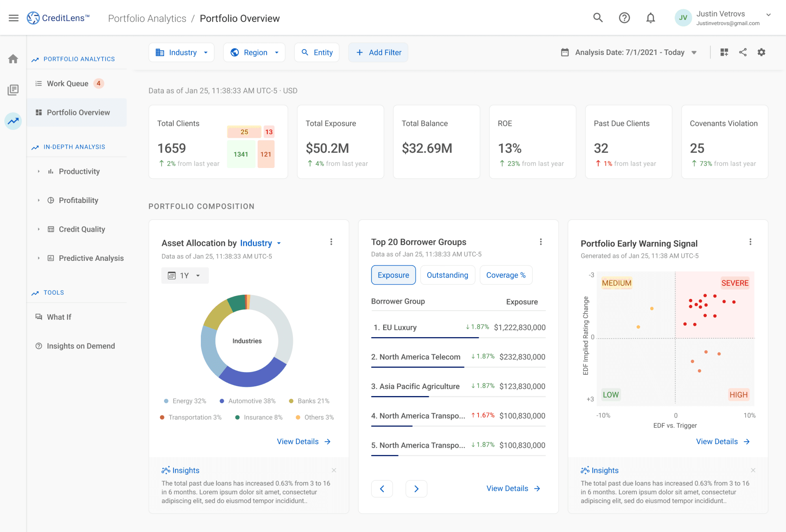Click the search magnifier icon in header
This screenshot has height=532, width=786.
pyautogui.click(x=598, y=18)
